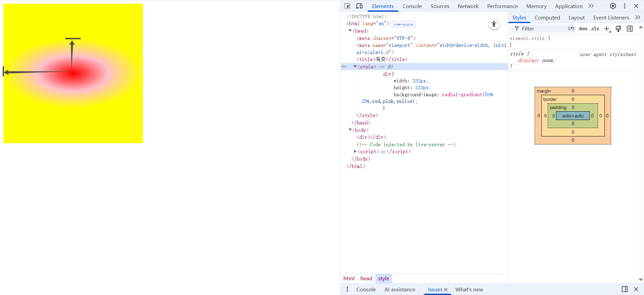Toggle computed styles sidebar icon
Screen dimensions: 644x295
coord(630,29)
